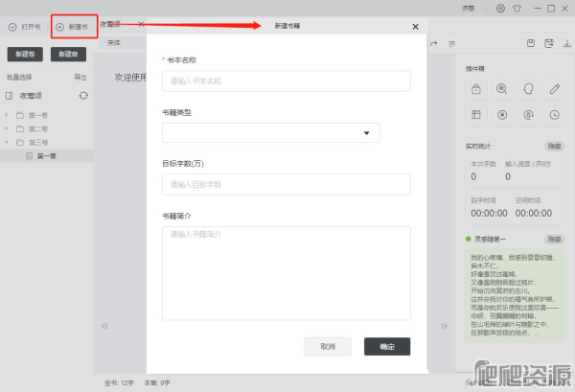Collapse left sidebar with « arrows
The height and width of the screenshot is (392, 575).
104,326
